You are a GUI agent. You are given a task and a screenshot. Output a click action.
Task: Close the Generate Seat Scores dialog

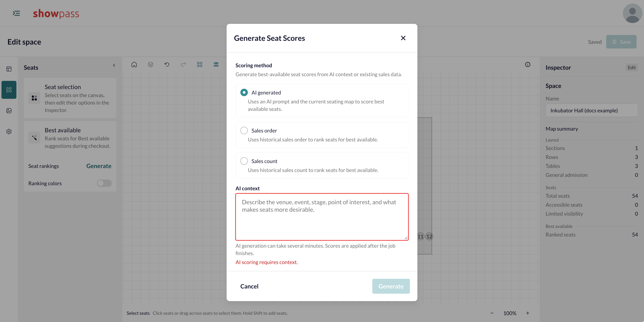pyautogui.click(x=403, y=38)
